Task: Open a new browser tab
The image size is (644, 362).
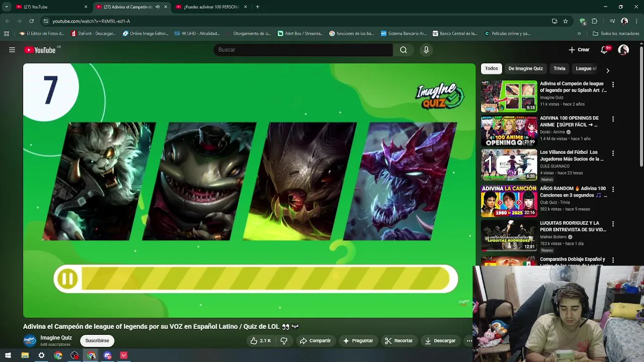Action: [258, 7]
